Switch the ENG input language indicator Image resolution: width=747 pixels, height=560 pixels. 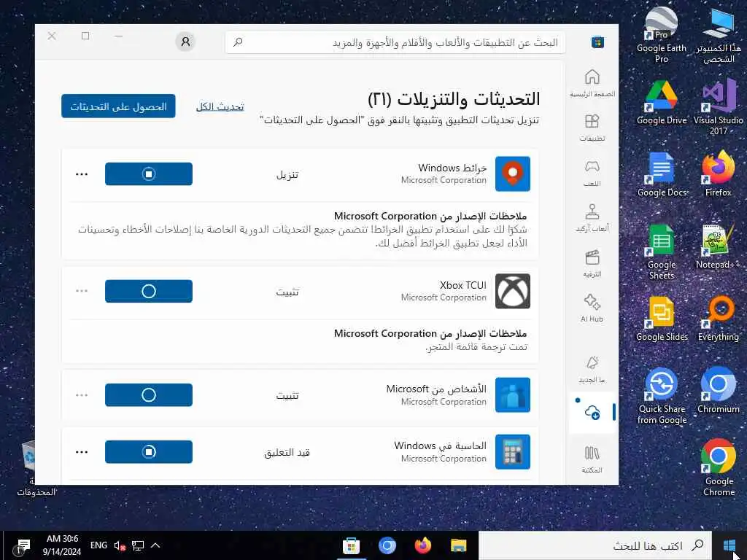click(98, 545)
